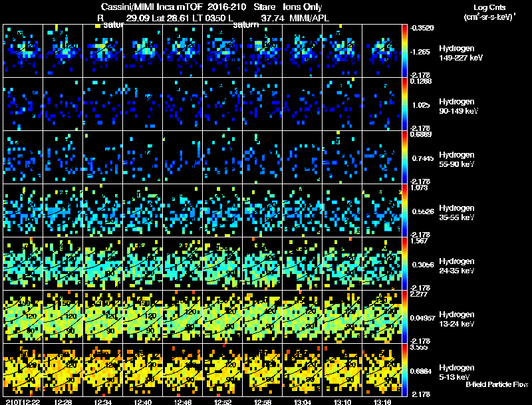The image size is (532, 405).
Task: Select the 149-227 keV panel at 13:16
Action: pos(382,51)
